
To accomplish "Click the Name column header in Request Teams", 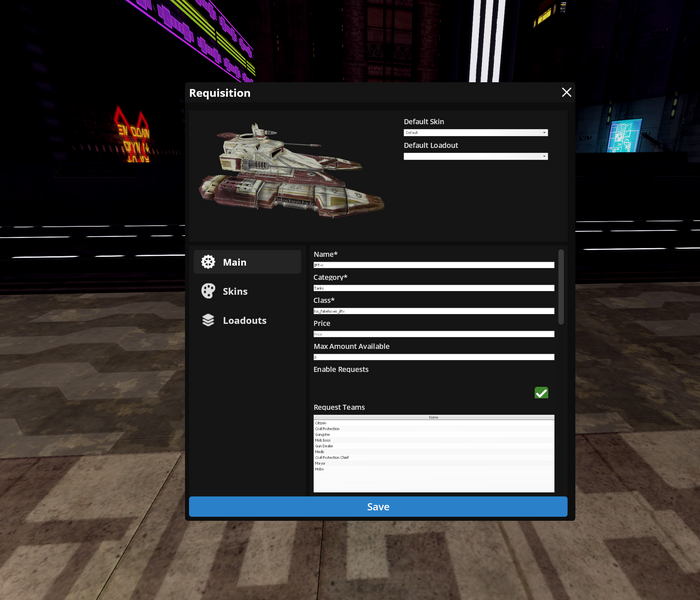I will tap(433, 417).
